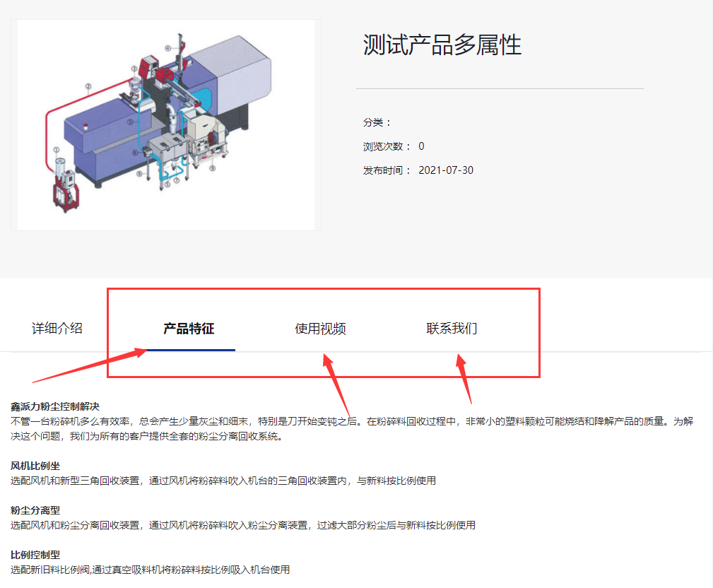Click the circled number 1 callout marker
Image resolution: width=713 pixels, height=588 pixels.
point(57,150)
